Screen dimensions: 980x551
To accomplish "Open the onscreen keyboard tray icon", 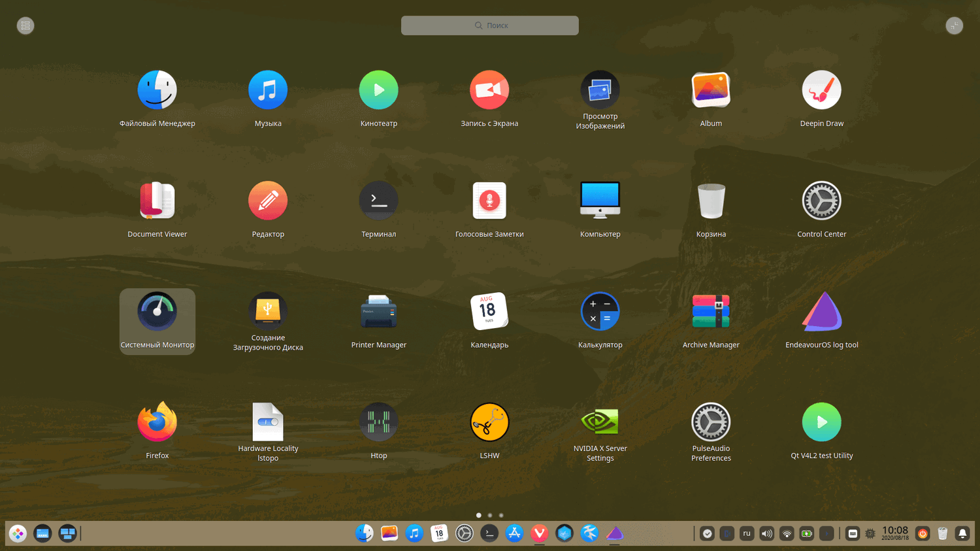I will (853, 533).
